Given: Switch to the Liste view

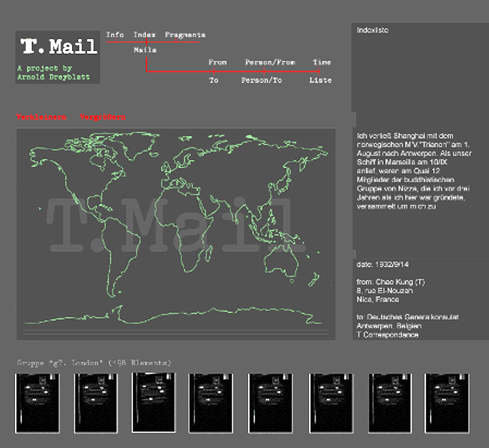Looking at the screenshot, I should tap(320, 80).
